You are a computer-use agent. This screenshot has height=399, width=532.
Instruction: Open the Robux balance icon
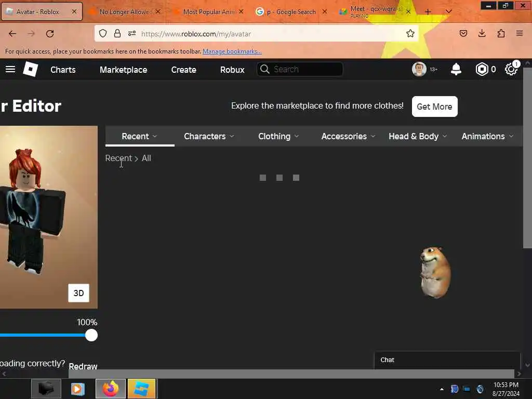[x=482, y=69]
